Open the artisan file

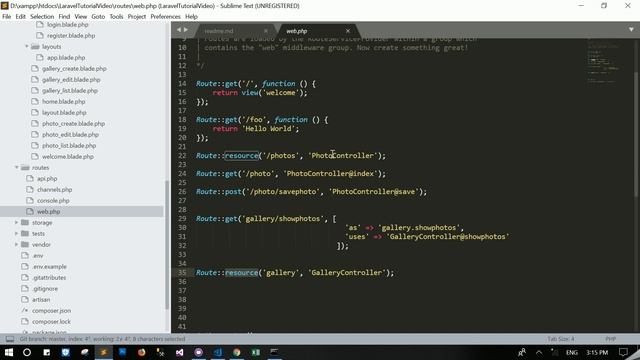[x=41, y=300]
